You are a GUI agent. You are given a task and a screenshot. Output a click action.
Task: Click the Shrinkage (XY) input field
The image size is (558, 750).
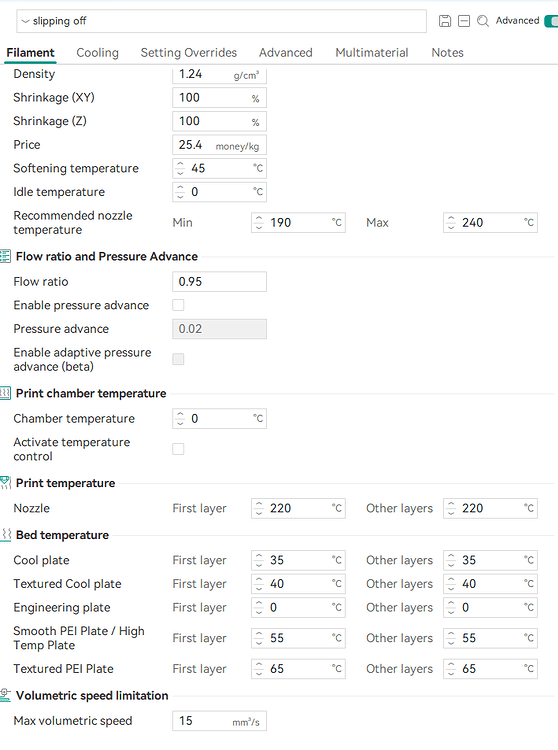pyautogui.click(x=219, y=98)
